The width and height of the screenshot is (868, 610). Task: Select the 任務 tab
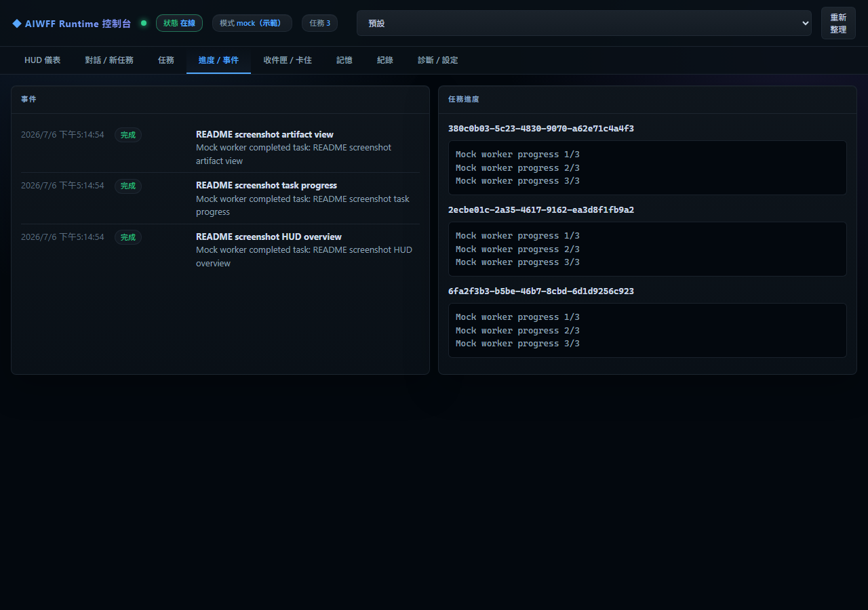pos(166,60)
